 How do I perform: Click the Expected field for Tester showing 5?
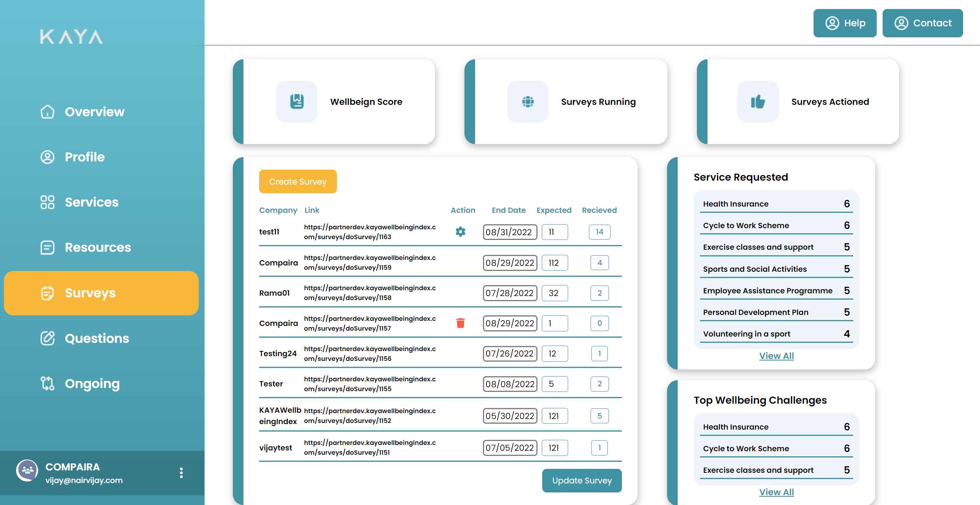[555, 384]
